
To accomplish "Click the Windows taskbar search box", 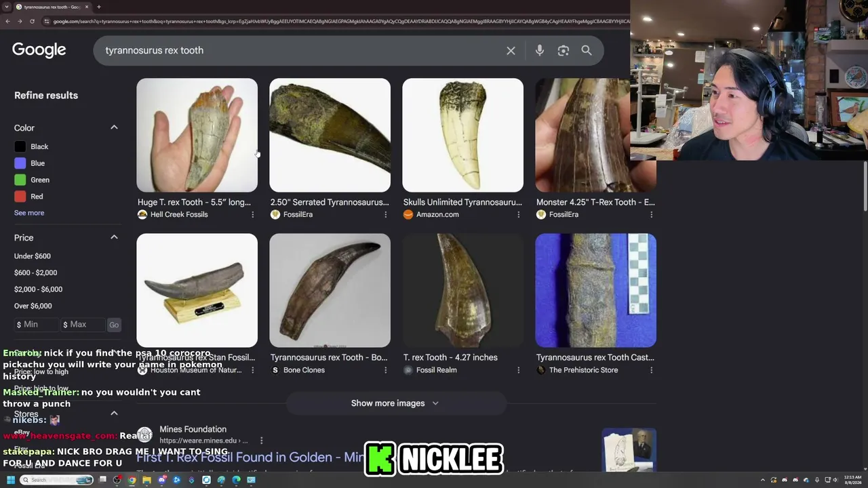I will [x=56, y=480].
